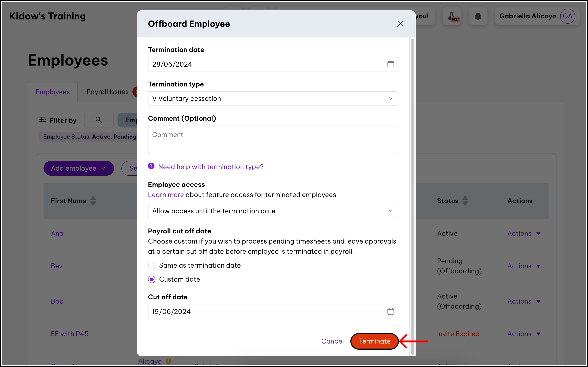Select the Custom date radio button
Screen dimensions: 588x367
click(x=152, y=279)
